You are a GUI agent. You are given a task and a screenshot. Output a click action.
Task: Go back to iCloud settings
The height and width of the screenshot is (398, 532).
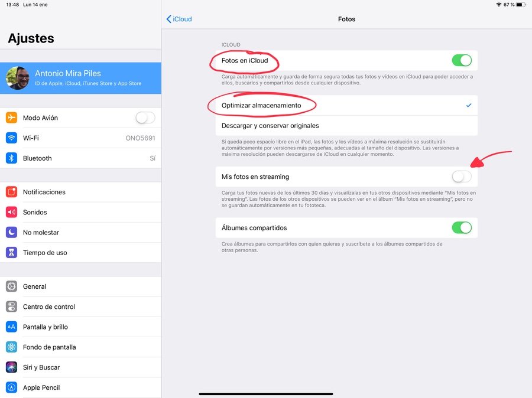coord(180,19)
